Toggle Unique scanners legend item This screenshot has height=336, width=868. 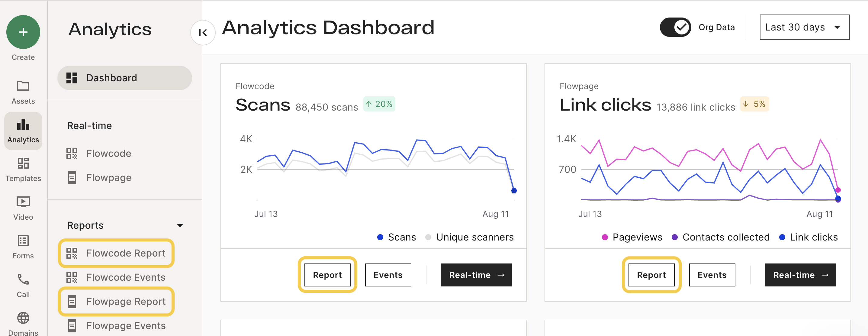pos(469,237)
